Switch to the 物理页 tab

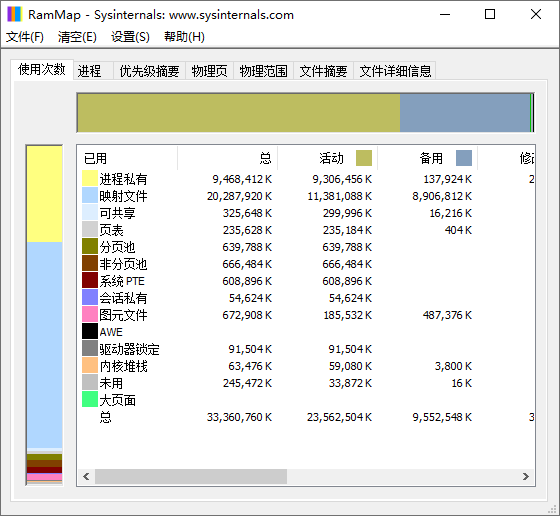point(209,71)
